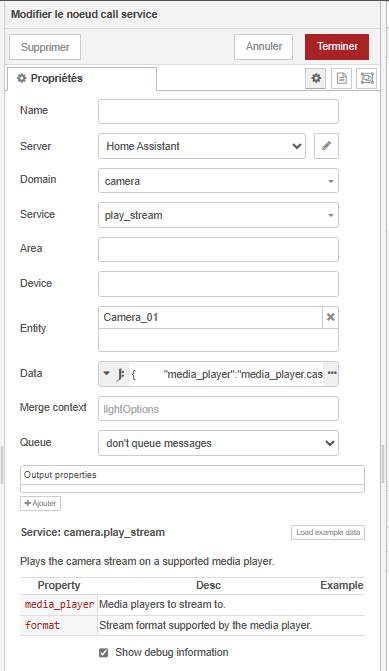Expand Data editor with ellipsis button
Viewport: 389px width, 671px height.
coord(332,374)
